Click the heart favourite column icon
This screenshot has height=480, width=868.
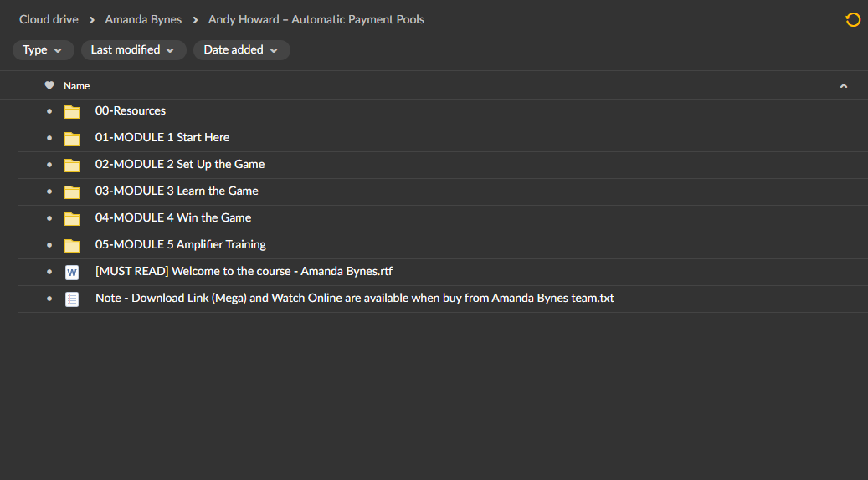click(49, 85)
